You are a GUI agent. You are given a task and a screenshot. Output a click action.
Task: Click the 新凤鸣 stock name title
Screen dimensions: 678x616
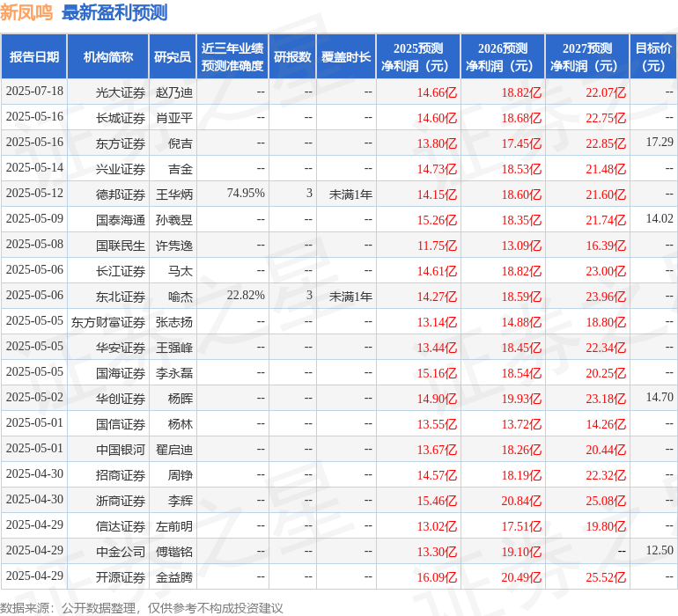[x=26, y=12]
